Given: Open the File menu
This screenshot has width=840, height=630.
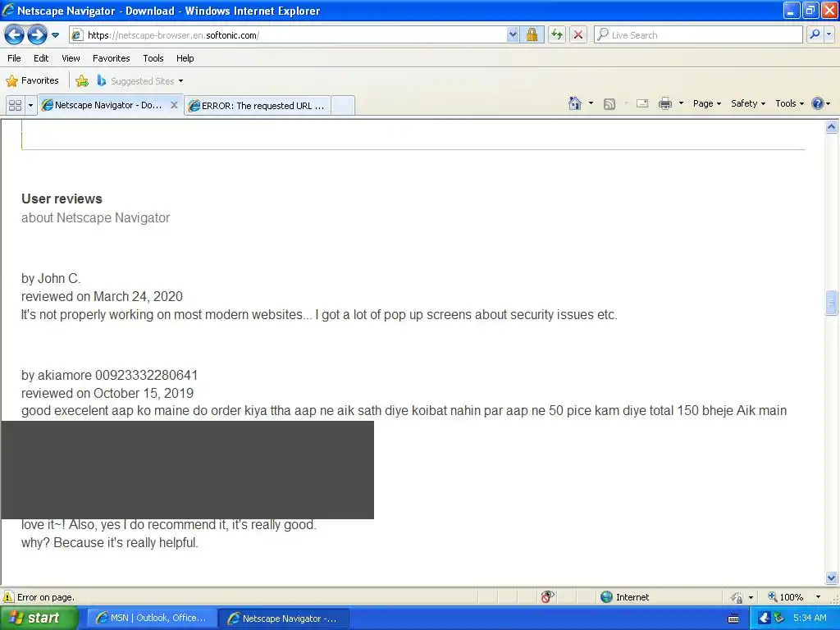Looking at the screenshot, I should (x=15, y=58).
